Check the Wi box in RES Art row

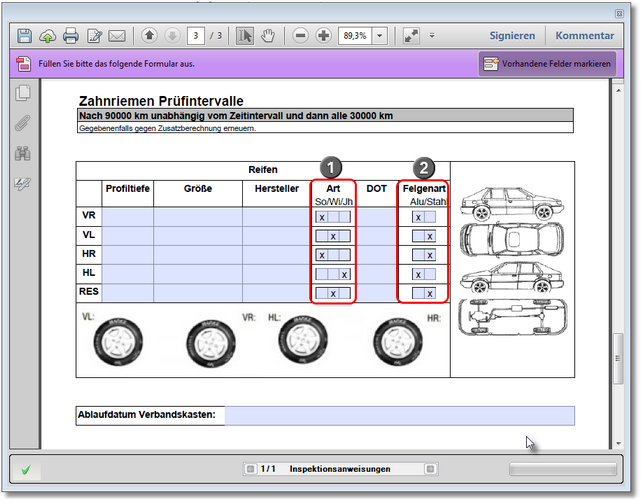tap(333, 294)
